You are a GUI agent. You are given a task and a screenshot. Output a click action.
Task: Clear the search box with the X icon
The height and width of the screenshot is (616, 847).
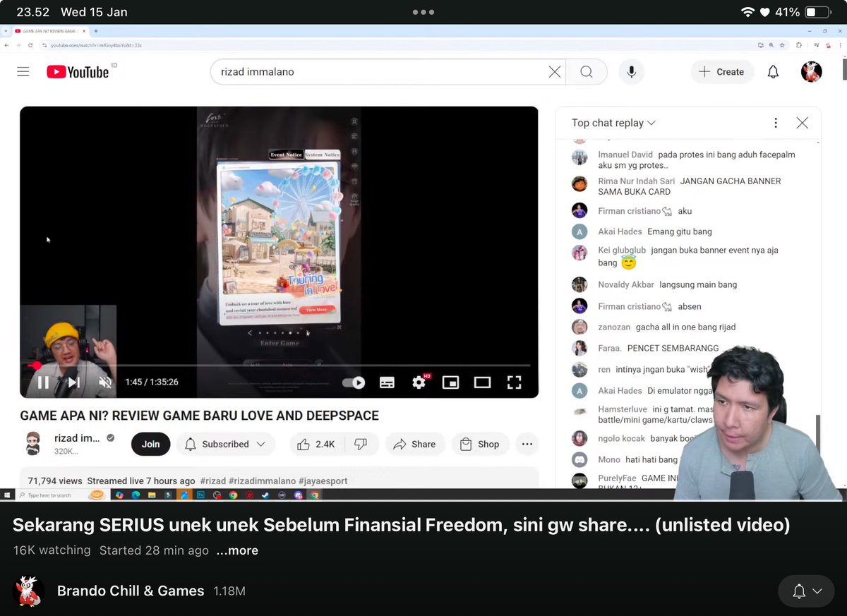[555, 72]
